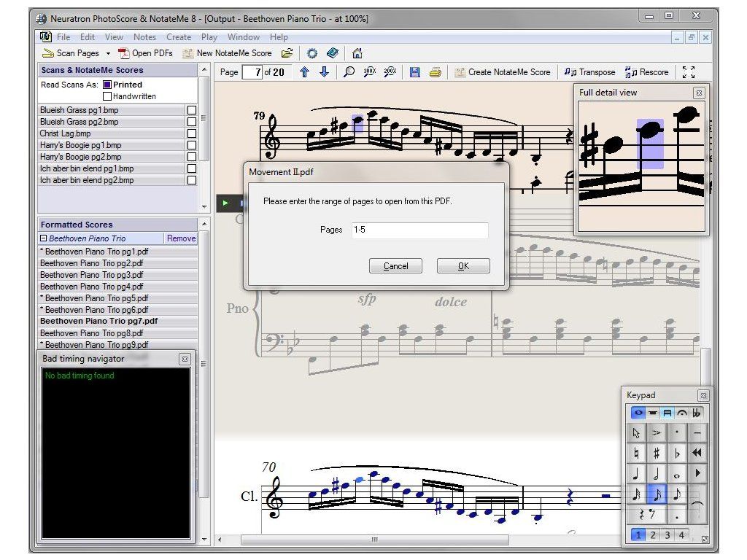Click the printer icon in toolbar

[435, 72]
